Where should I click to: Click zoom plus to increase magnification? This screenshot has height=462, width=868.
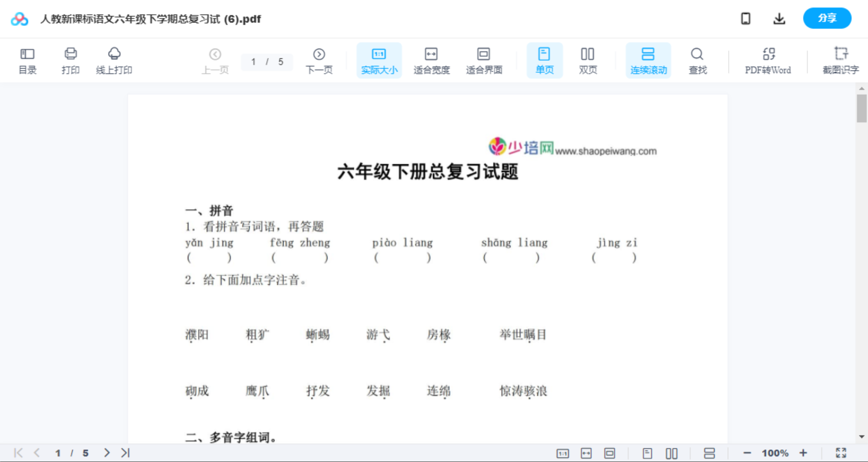[803, 452]
